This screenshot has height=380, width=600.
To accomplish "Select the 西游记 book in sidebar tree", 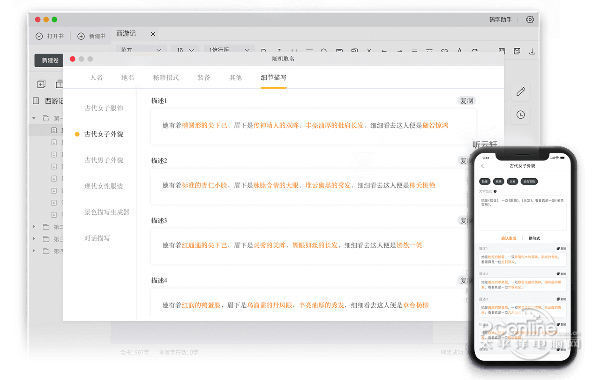I will coord(48,101).
